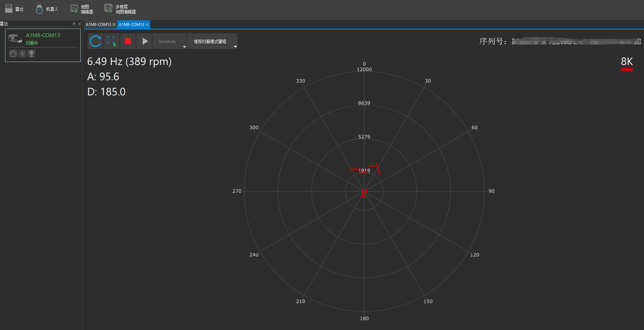The width and height of the screenshot is (644, 330).
Task: Click the 12000 range ring label
Action: (x=364, y=69)
